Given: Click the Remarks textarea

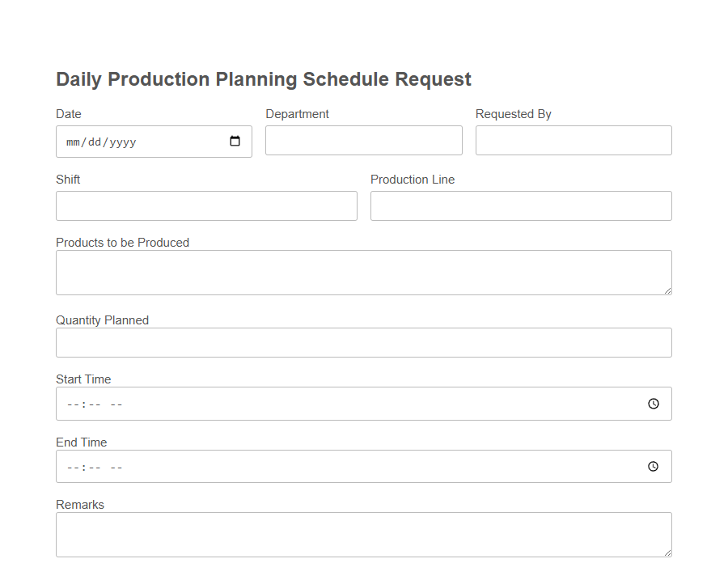Looking at the screenshot, I should click(x=363, y=533).
